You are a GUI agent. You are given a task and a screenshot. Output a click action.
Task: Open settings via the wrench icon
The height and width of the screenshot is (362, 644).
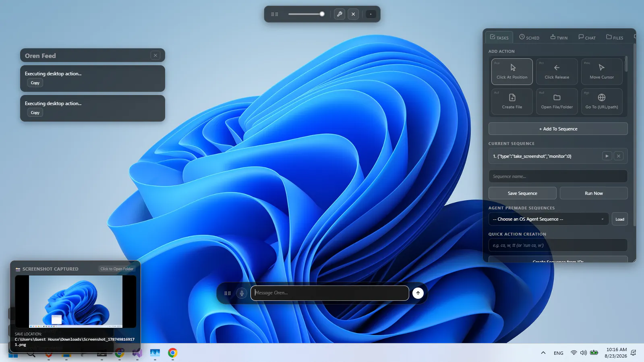[340, 14]
